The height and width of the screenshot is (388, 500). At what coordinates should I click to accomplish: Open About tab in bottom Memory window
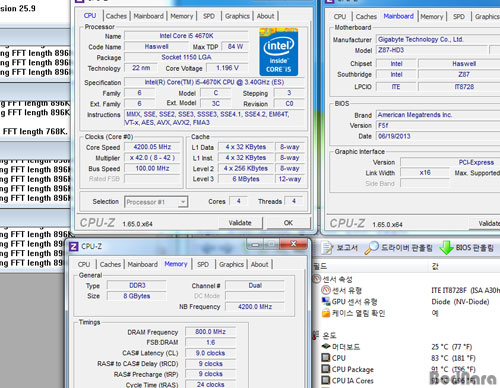260,264
